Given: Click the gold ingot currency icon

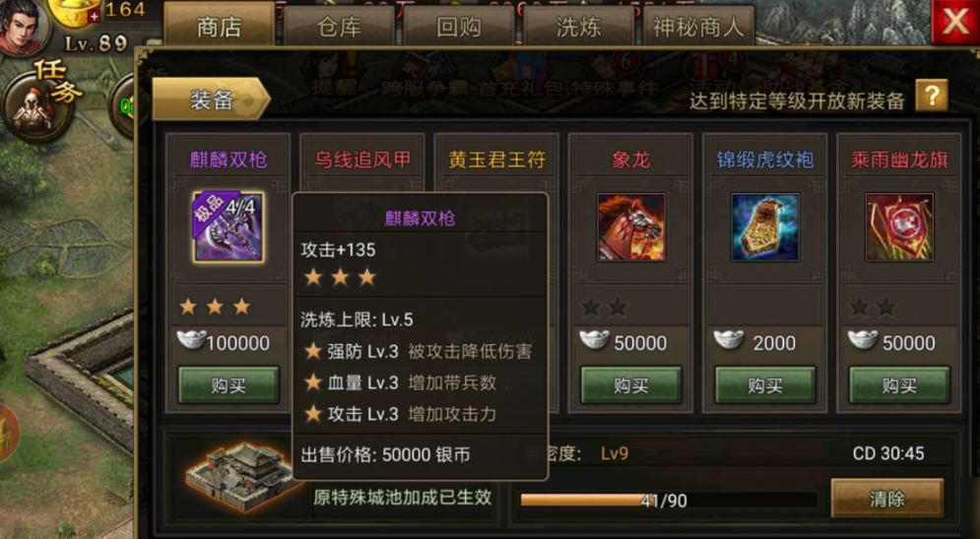Looking at the screenshot, I should (x=74, y=13).
